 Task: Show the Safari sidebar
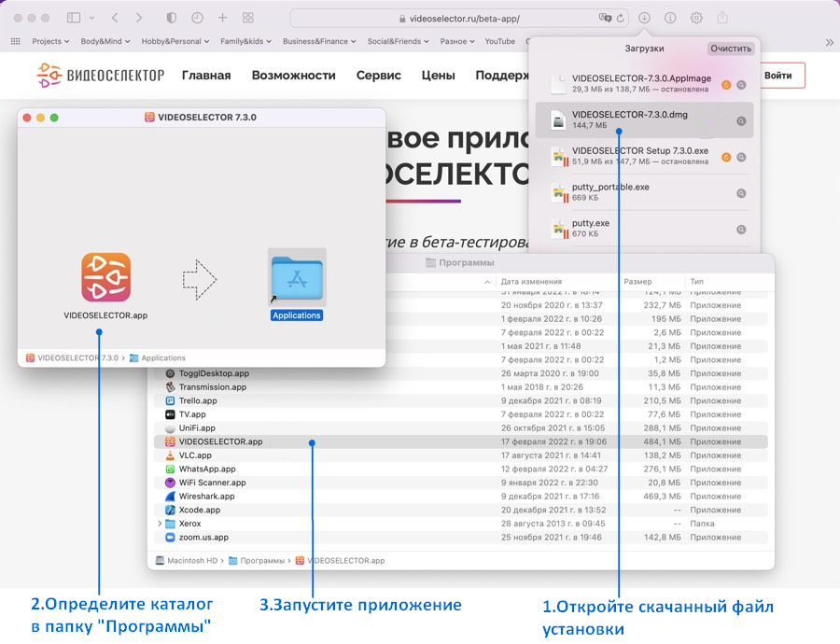[x=74, y=18]
